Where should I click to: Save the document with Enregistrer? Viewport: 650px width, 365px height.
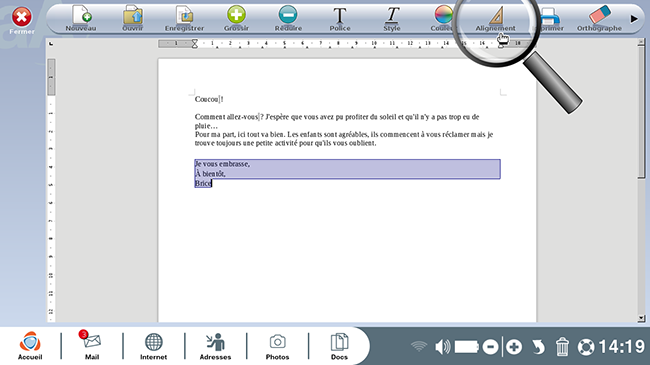point(184,19)
